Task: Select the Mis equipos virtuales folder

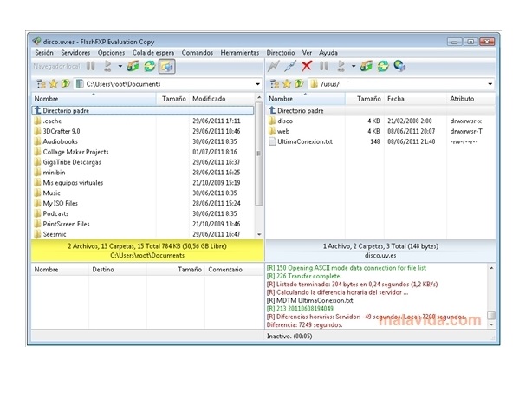Action: [143, 183]
